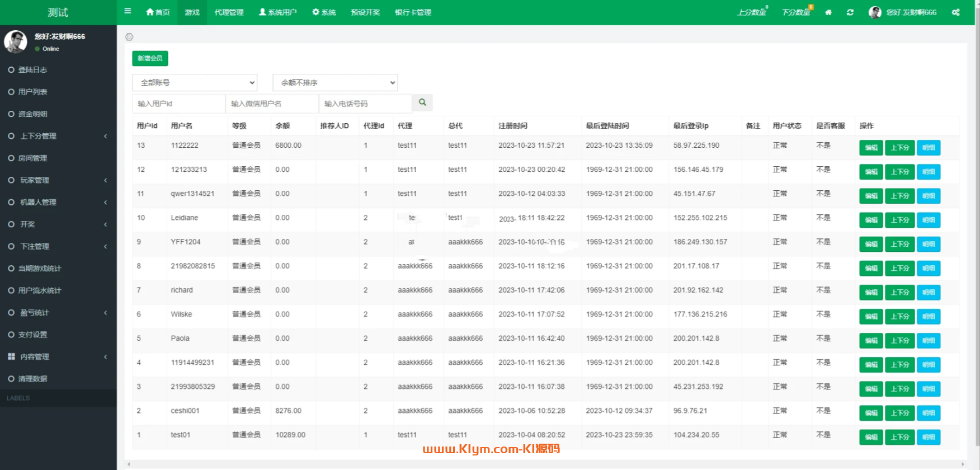The image size is (980, 470).
Task: Click the 新增会员 button
Action: (150, 58)
